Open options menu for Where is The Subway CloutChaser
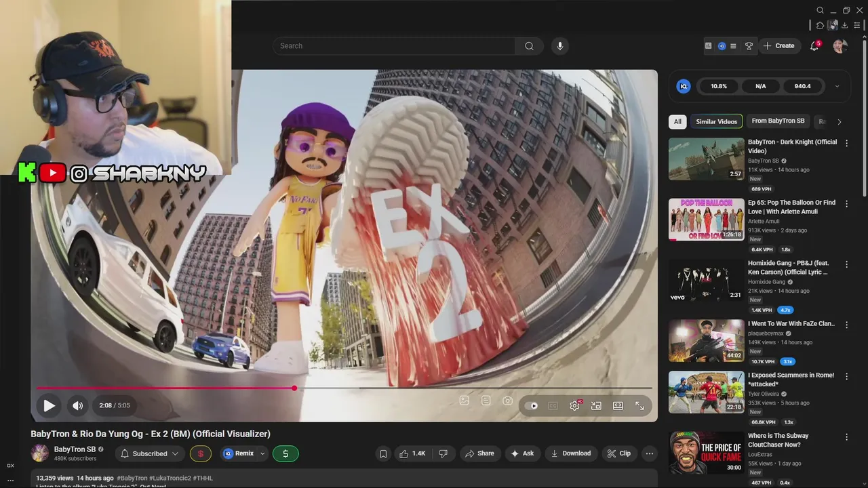 [x=846, y=437]
